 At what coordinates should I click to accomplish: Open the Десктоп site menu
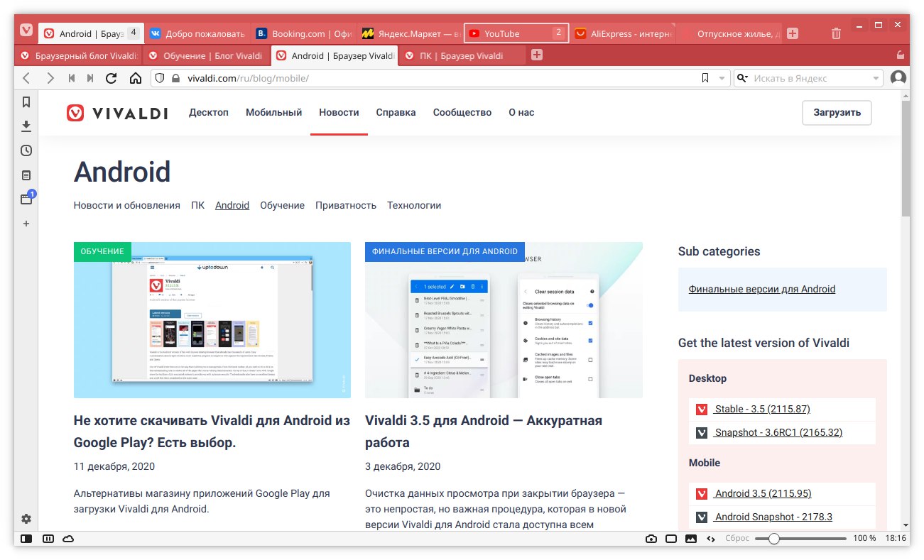coord(209,112)
